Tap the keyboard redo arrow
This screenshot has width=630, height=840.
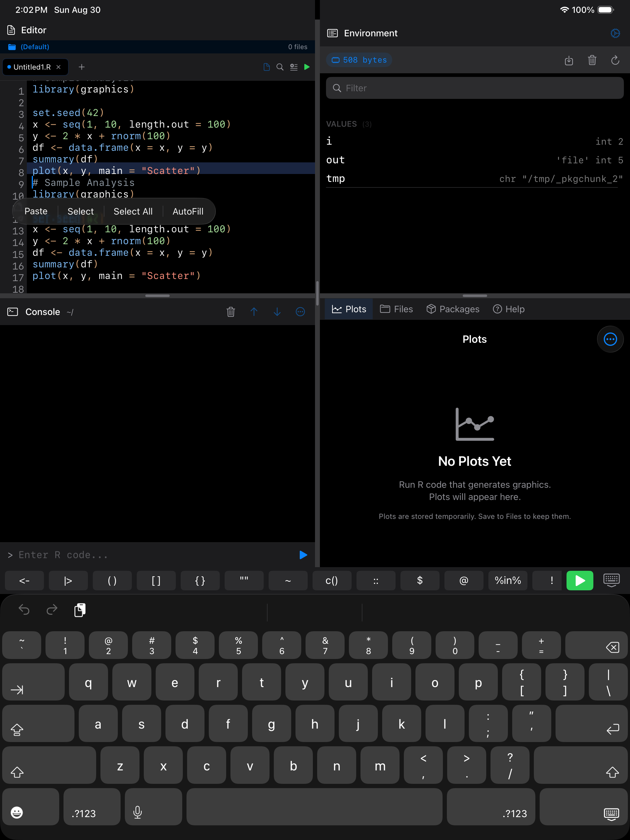(52, 610)
